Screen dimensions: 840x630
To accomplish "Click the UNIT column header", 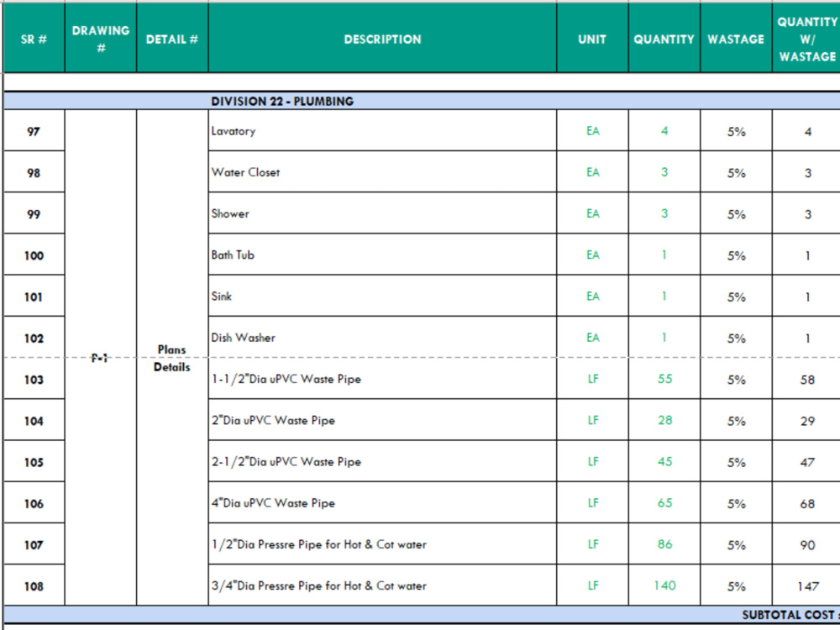I will 592,39.
